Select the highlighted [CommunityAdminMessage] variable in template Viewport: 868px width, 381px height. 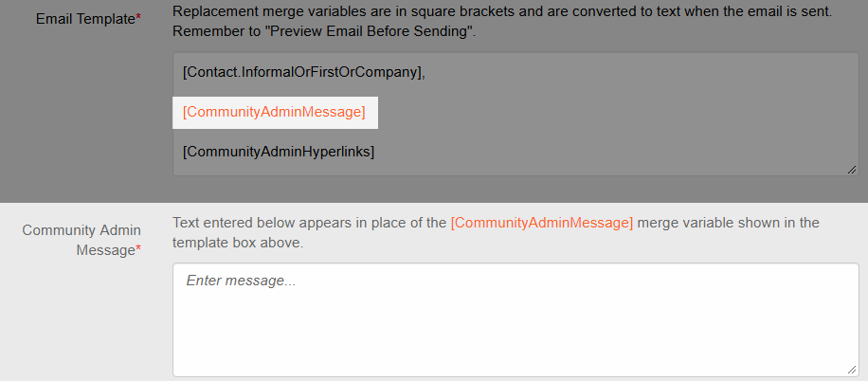click(275, 113)
